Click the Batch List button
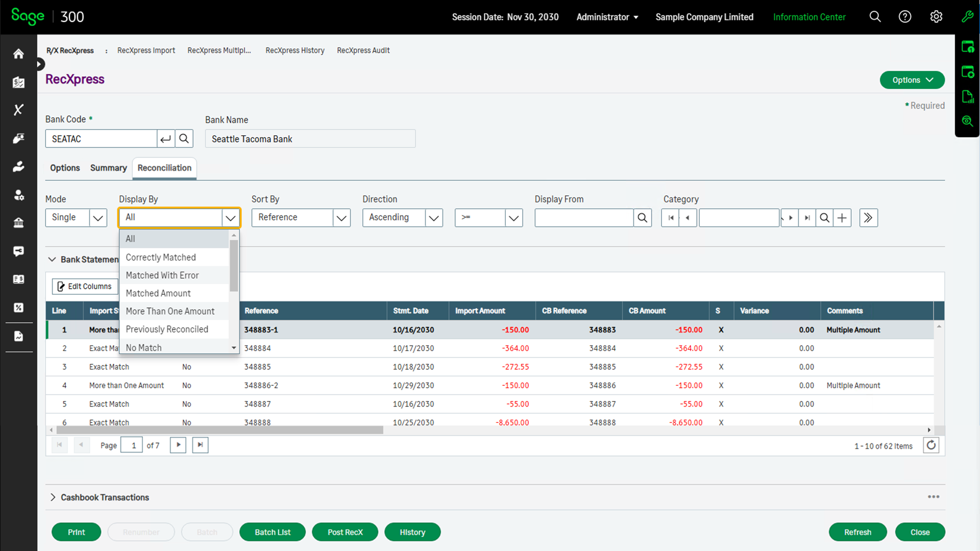The image size is (980, 551). 272,532
